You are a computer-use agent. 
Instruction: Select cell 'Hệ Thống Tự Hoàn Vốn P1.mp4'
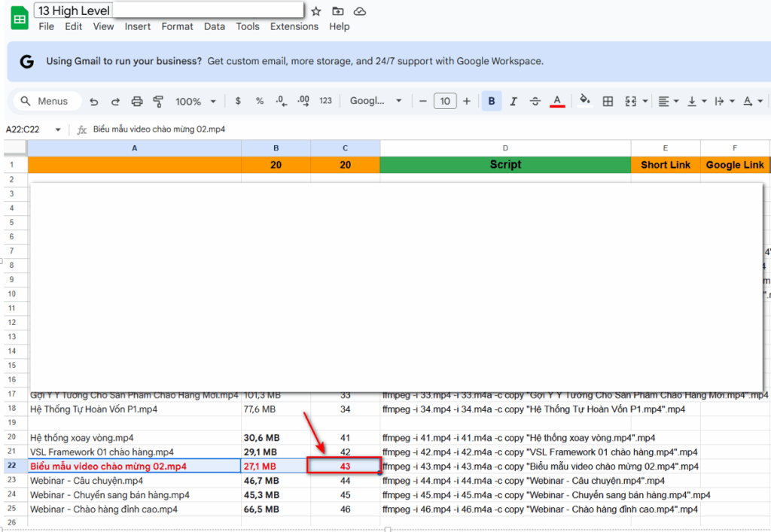pos(134,409)
